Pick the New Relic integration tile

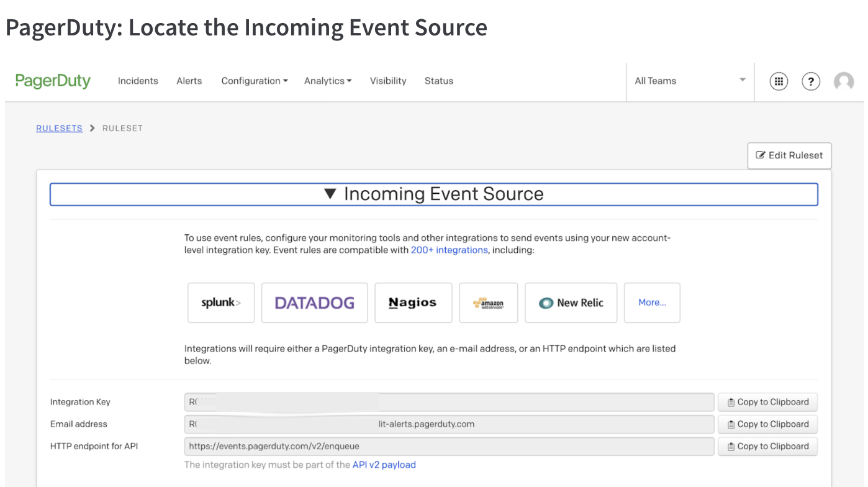571,303
